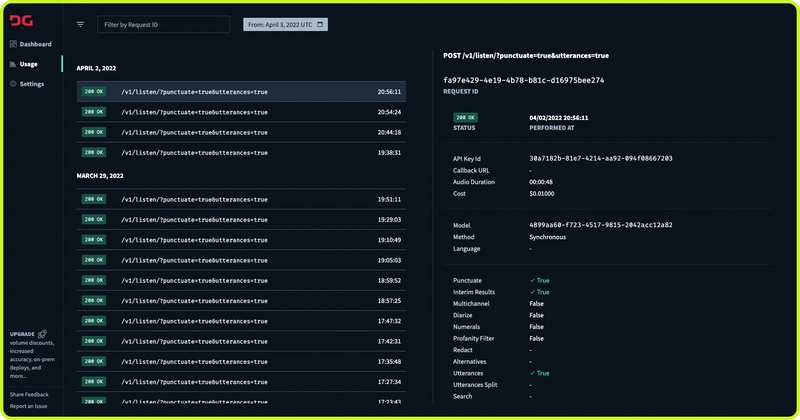
Task: Click the 200 OK badge on the 20:44:18 request
Action: 93,132
